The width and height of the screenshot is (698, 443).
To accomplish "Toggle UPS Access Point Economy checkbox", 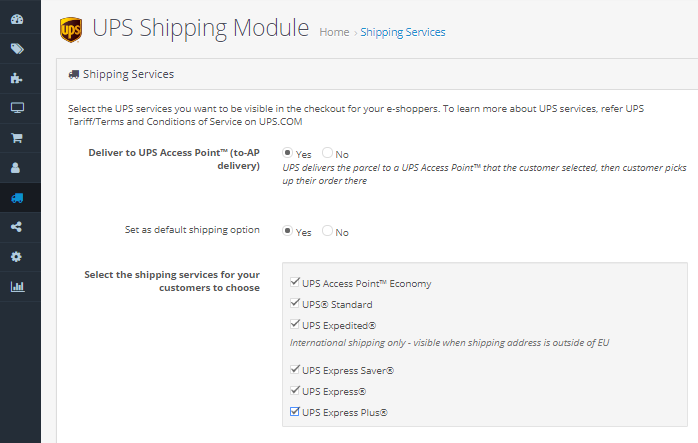I will [x=294, y=282].
